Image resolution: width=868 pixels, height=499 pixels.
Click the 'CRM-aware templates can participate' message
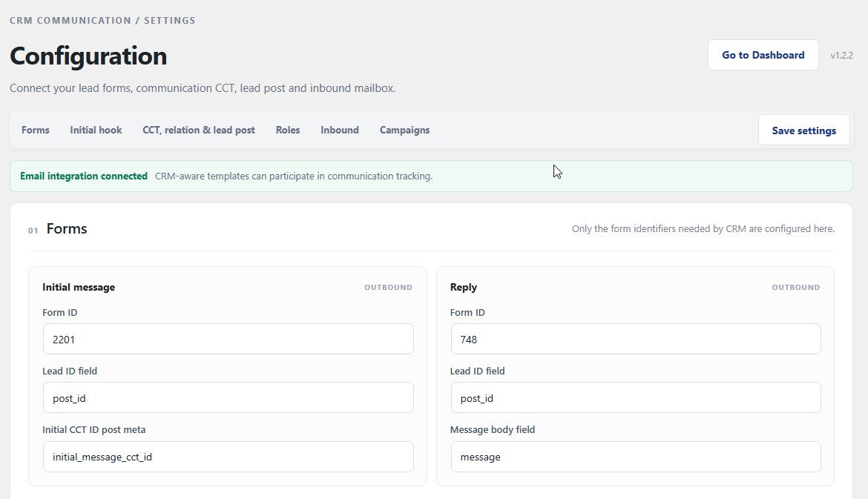[294, 176]
